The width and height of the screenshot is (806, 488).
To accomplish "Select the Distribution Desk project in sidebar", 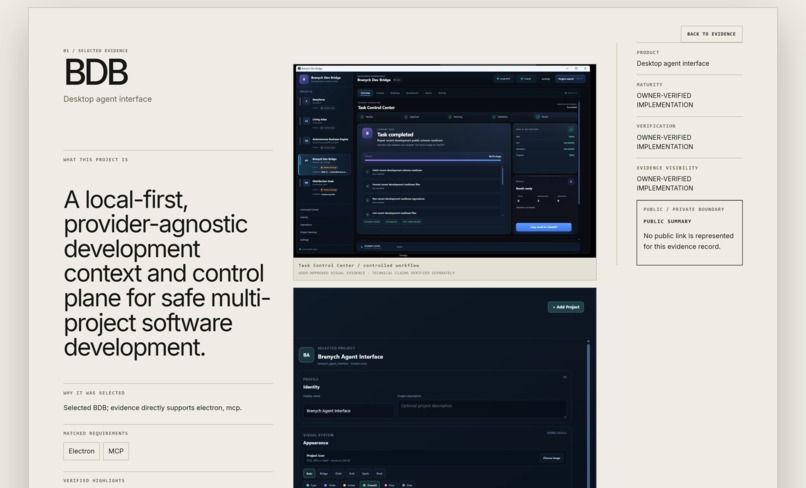I will pos(325,188).
